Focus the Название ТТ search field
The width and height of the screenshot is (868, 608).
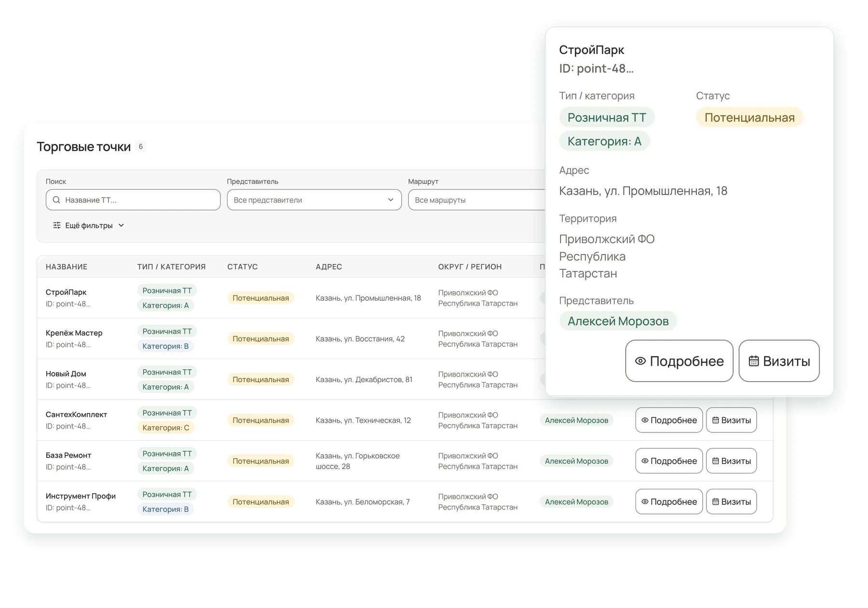pyautogui.click(x=133, y=200)
